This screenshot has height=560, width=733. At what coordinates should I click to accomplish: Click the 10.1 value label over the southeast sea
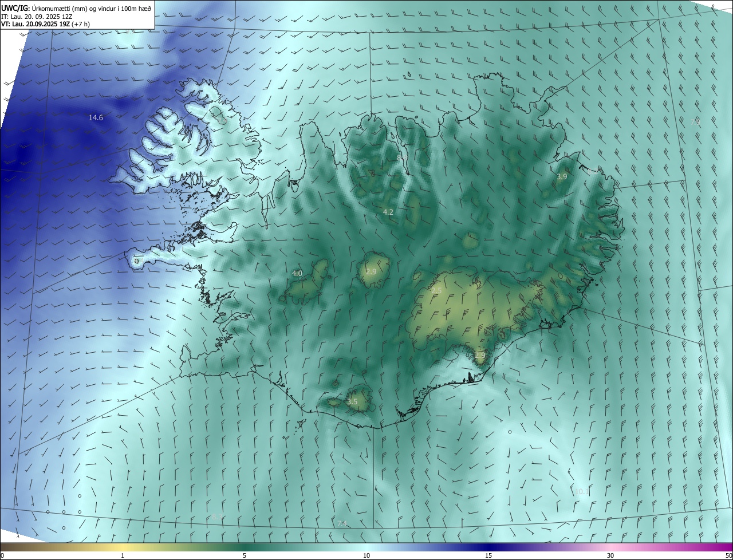pos(581,491)
